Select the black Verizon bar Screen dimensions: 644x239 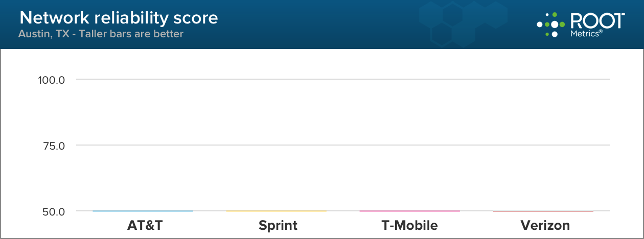coord(543,210)
